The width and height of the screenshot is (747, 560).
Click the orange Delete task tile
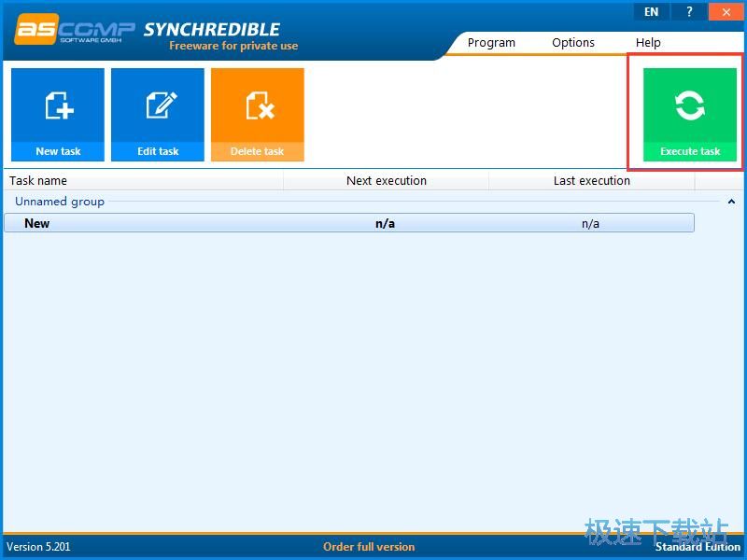[258, 115]
